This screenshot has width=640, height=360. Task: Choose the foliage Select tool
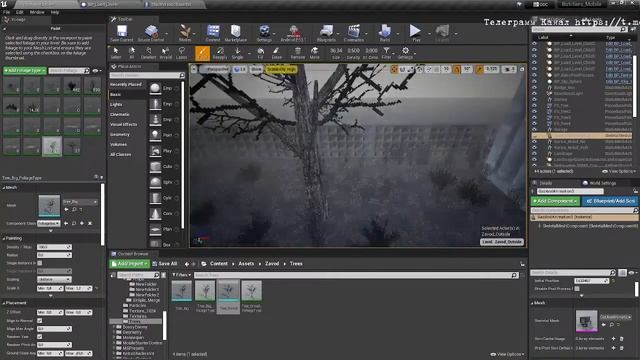coord(116,53)
